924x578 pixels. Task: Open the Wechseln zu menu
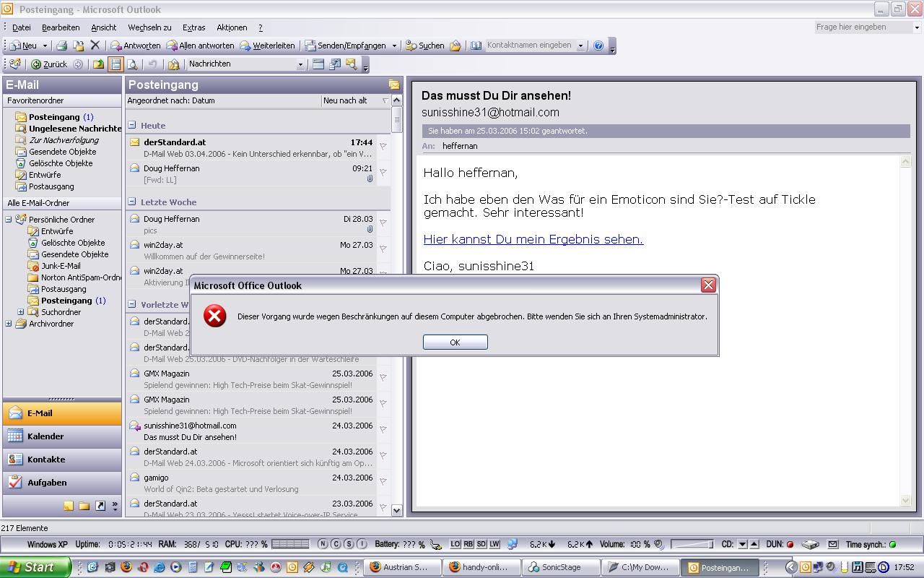(x=149, y=27)
